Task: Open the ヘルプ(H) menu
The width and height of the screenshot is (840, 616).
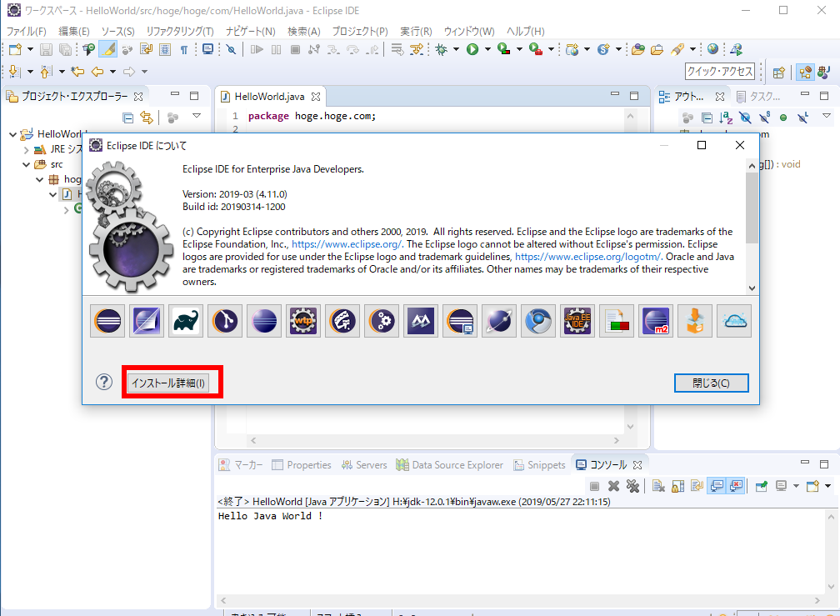Action: tap(526, 31)
